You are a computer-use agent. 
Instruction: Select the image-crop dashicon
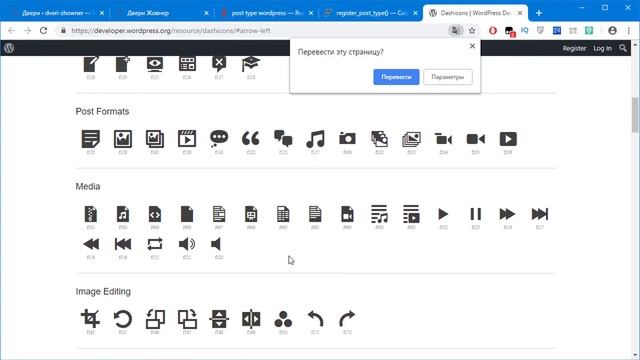click(x=91, y=319)
